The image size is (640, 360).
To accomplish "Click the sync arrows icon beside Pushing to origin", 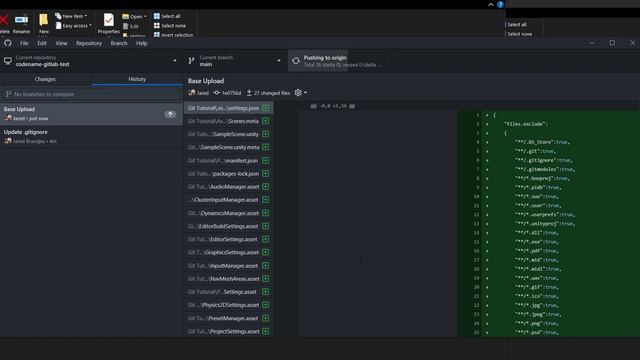I will 296,61.
